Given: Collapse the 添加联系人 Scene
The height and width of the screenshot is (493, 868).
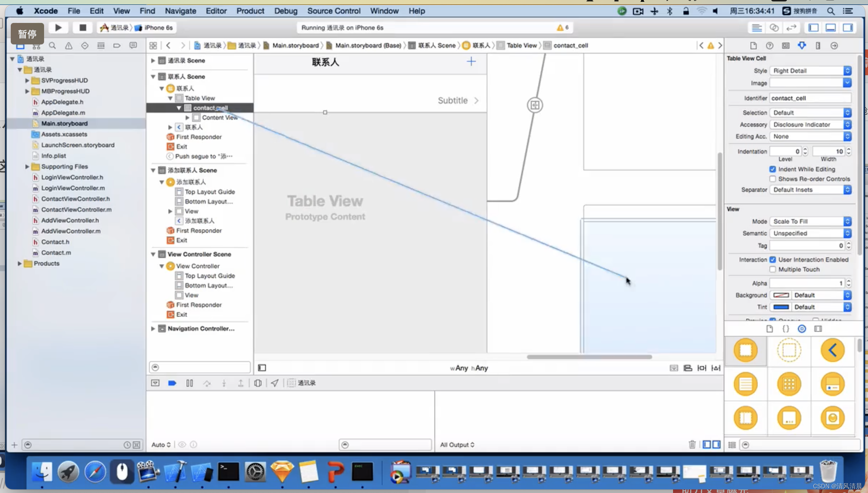Looking at the screenshot, I should (x=153, y=170).
